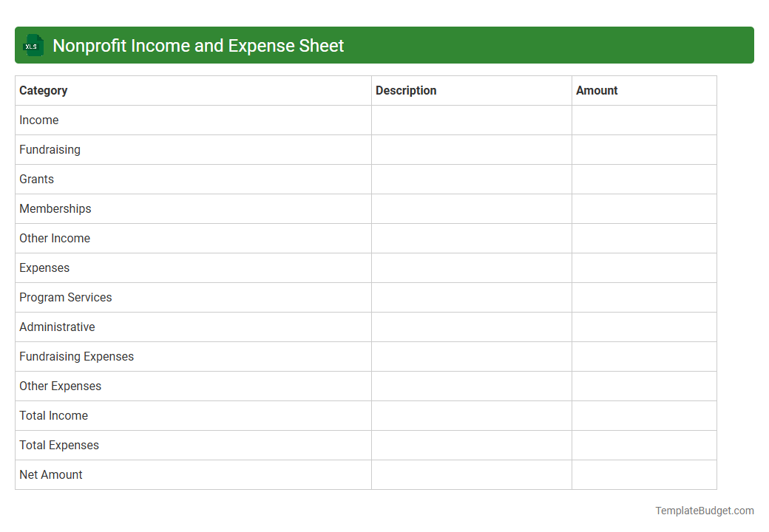Select the Fundraising category cell
This screenshot has width=769, height=532.
(x=50, y=149)
